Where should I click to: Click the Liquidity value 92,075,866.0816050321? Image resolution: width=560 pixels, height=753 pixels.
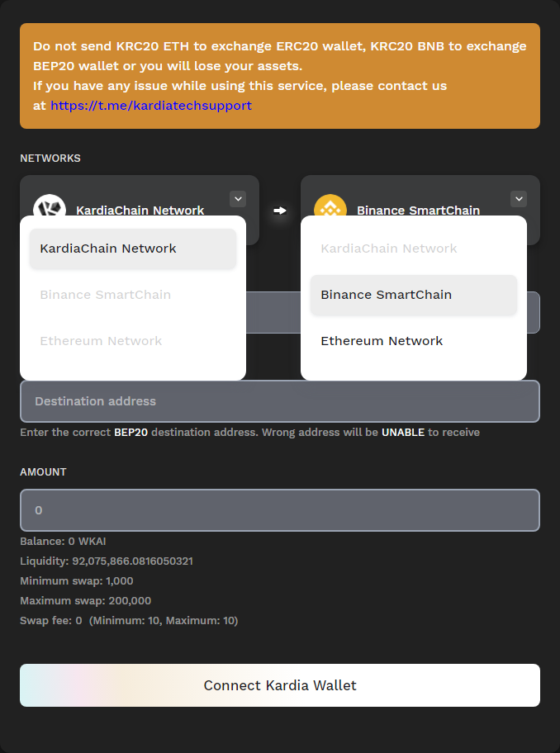[x=132, y=561]
